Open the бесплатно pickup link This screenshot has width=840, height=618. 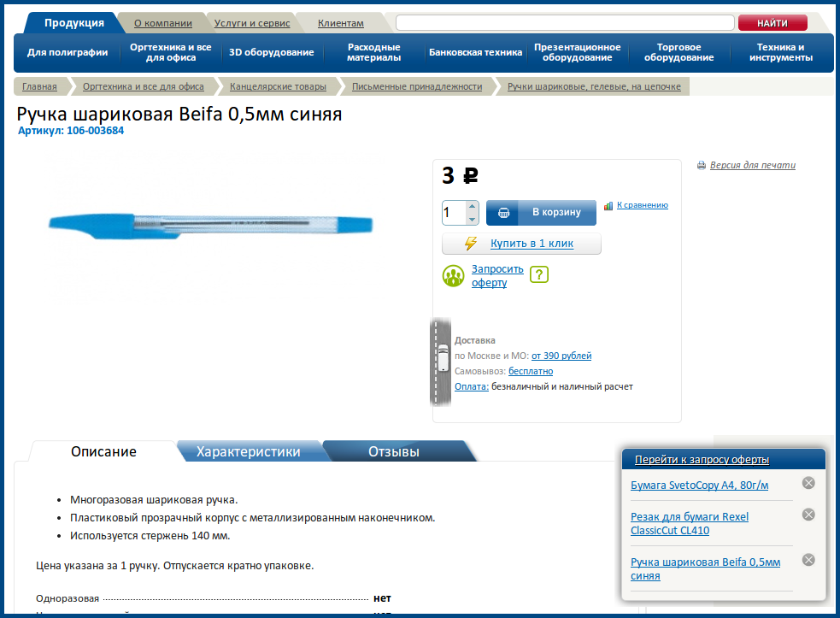(531, 371)
